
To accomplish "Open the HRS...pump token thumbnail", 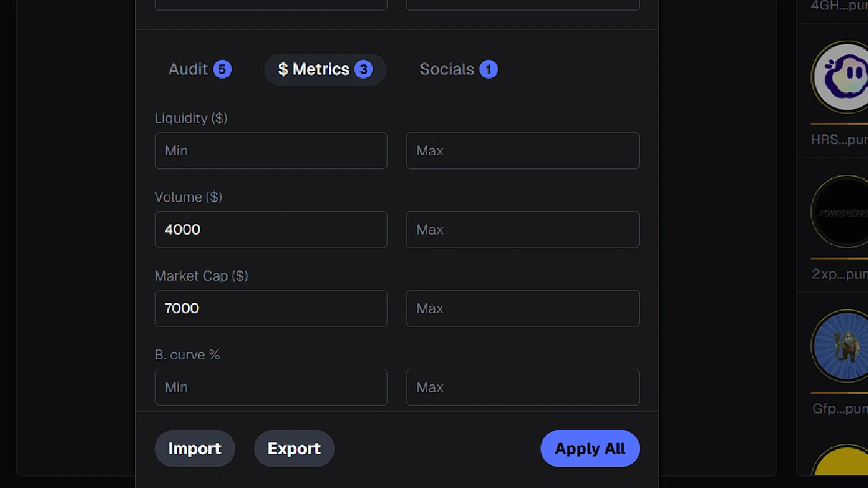I will pyautogui.click(x=843, y=77).
